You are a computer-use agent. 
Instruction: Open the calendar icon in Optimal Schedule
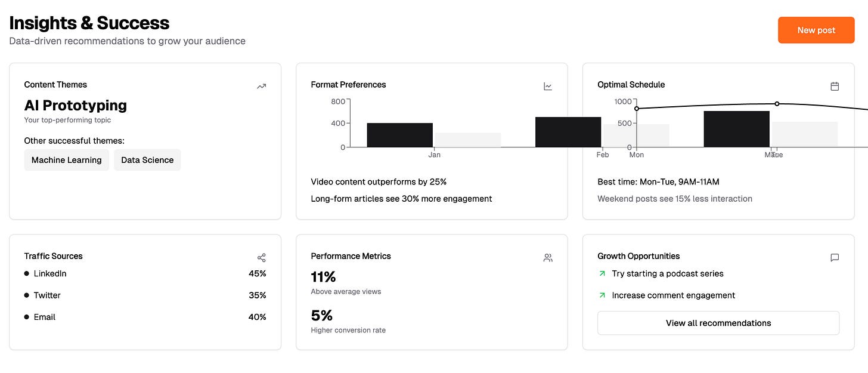click(835, 86)
